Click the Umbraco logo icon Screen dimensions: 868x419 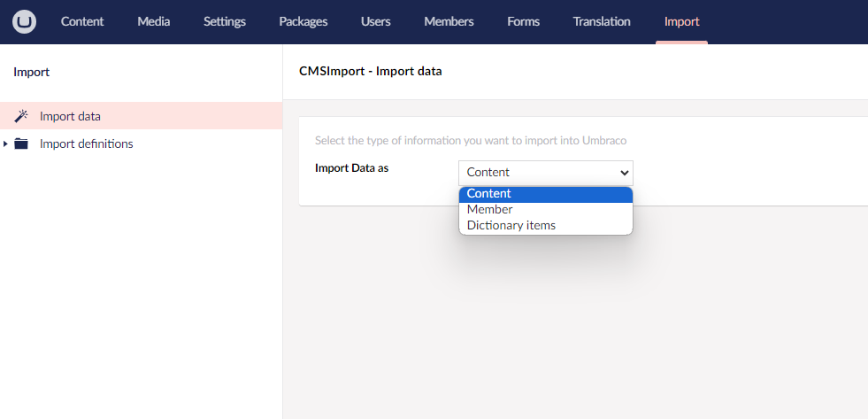[25, 21]
